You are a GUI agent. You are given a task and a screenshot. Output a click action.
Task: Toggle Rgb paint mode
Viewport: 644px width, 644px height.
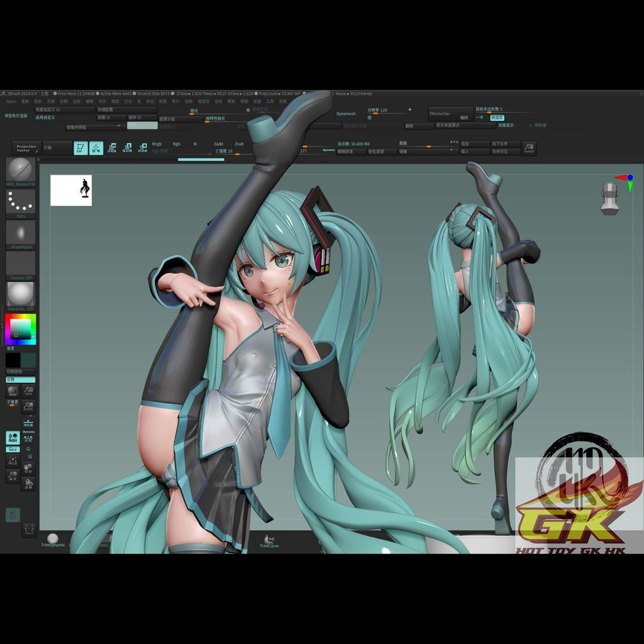point(176,144)
